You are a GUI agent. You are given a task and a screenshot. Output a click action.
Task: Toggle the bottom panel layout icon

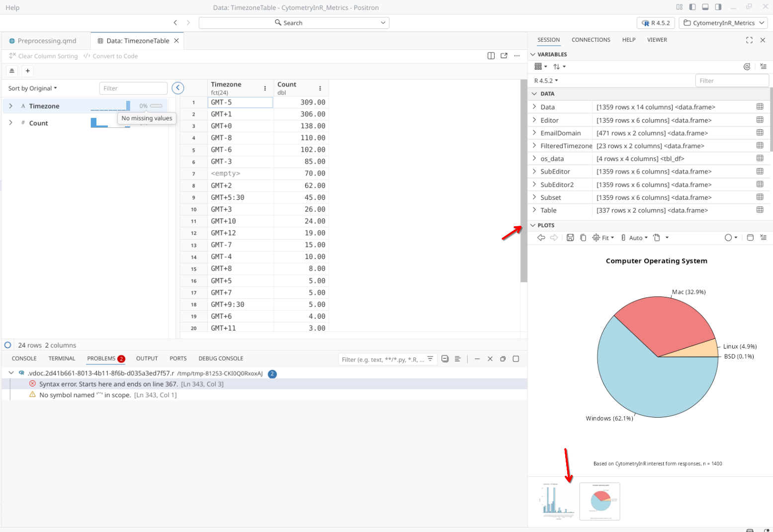[x=705, y=7]
